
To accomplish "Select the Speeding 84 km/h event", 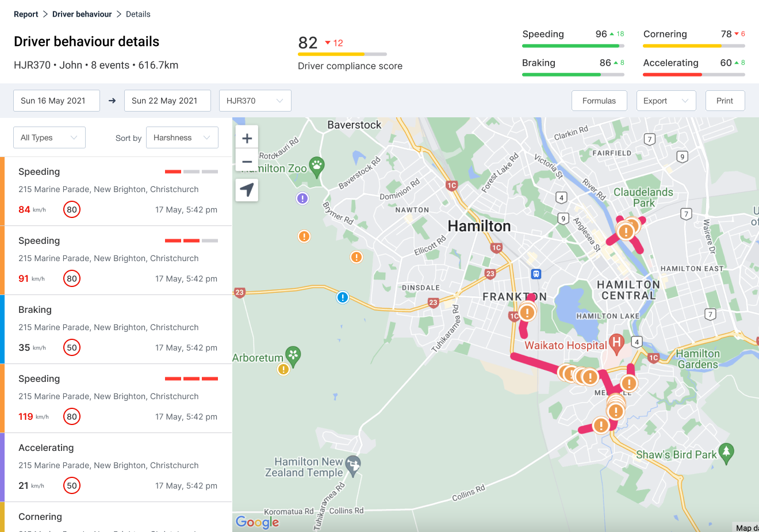I will point(116,192).
